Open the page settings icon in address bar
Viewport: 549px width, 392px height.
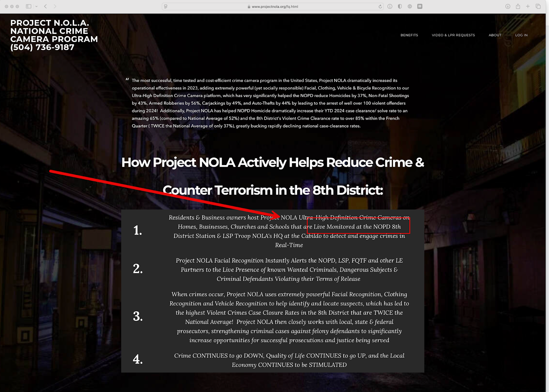(x=166, y=7)
